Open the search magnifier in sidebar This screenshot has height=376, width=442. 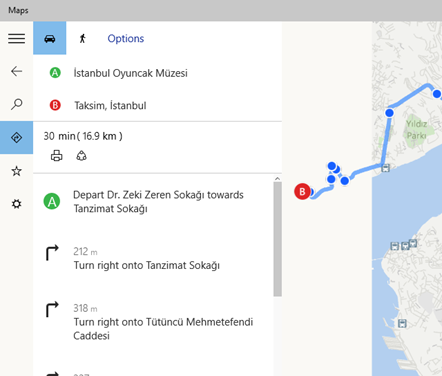pyautogui.click(x=16, y=104)
